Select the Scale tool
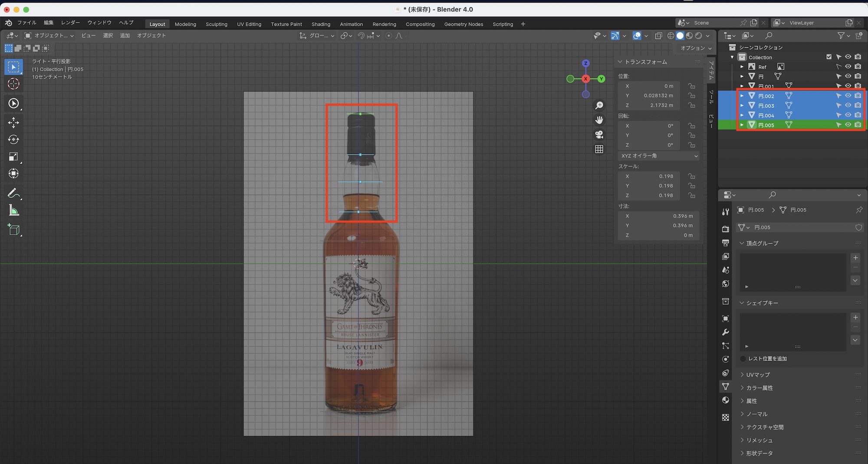The image size is (868, 464). click(x=13, y=157)
